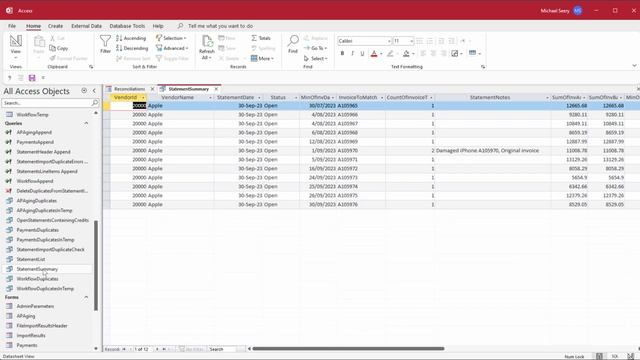Click the Refresh All icon
The height and width of the screenshot is (360, 640).
(x=207, y=41)
